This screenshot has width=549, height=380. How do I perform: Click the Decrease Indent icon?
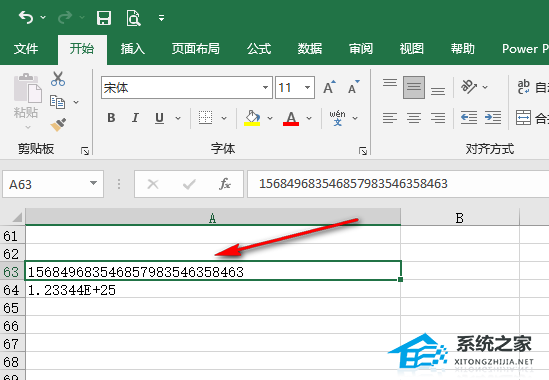(469, 118)
